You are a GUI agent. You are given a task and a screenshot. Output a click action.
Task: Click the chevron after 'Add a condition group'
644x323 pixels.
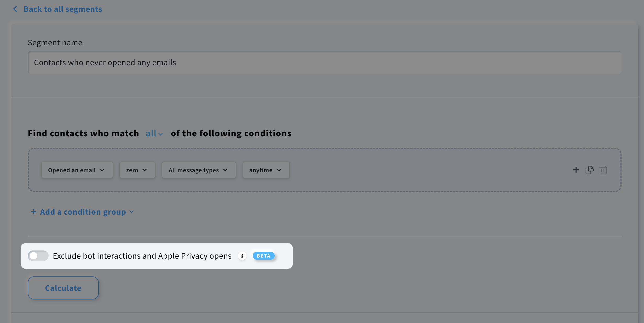[131, 212]
